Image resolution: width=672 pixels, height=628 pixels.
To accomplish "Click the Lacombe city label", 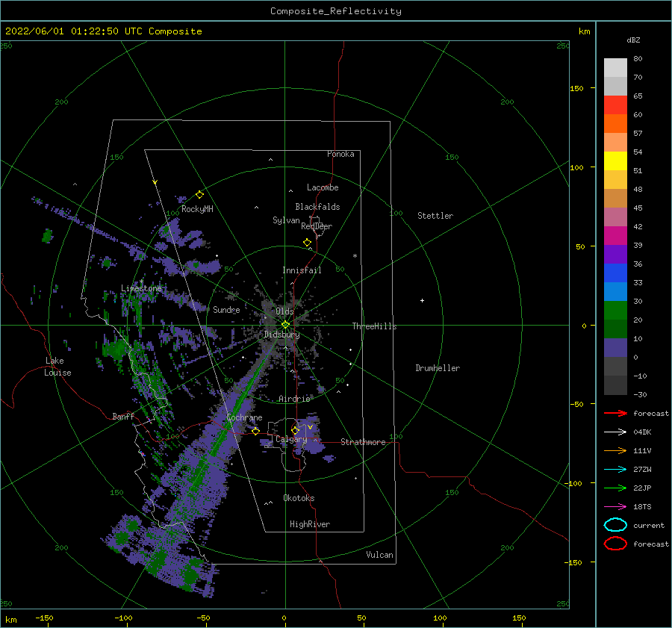I will (x=323, y=187).
